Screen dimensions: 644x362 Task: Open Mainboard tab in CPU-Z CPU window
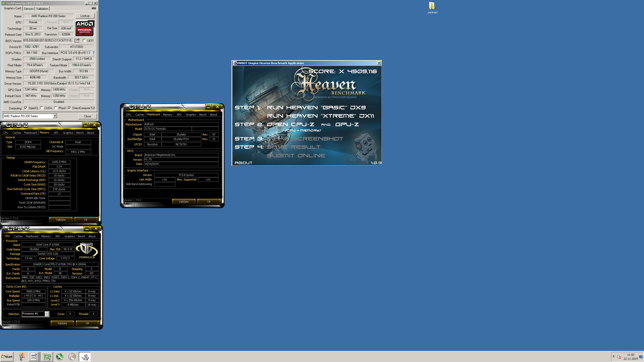click(x=32, y=236)
